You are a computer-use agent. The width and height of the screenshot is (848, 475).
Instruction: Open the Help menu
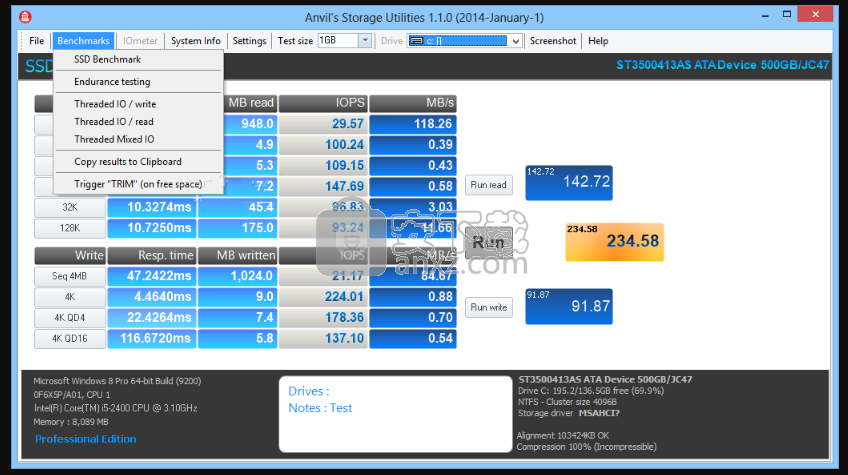tap(598, 41)
